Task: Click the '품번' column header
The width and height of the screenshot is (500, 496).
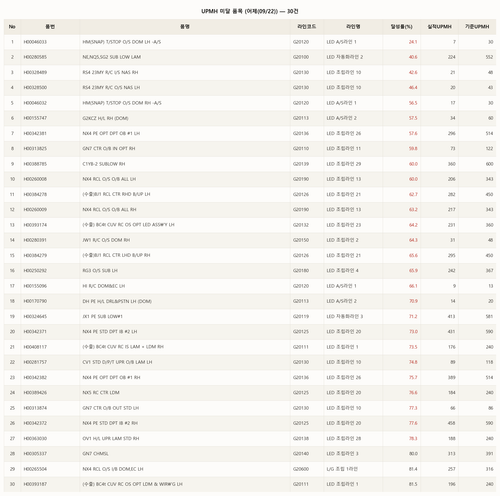Action: pos(50,27)
